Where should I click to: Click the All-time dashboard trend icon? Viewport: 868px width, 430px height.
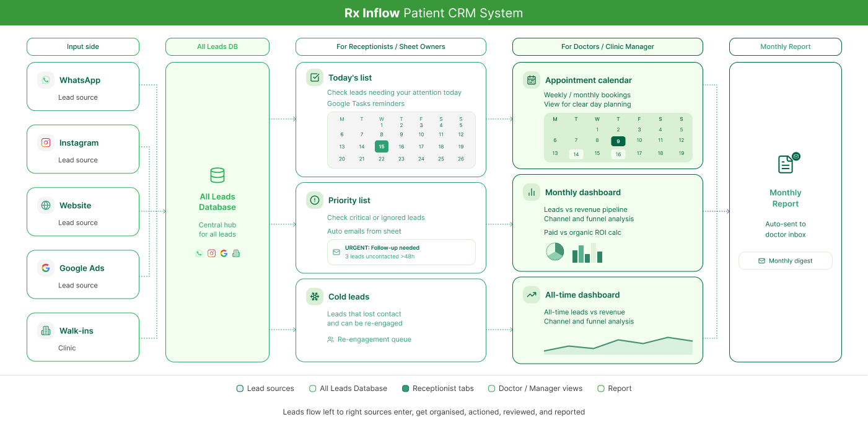pyautogui.click(x=532, y=294)
